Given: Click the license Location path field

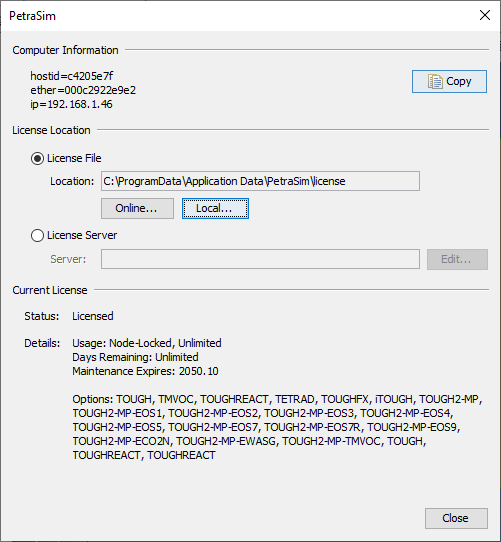Looking at the screenshot, I should click(260, 181).
